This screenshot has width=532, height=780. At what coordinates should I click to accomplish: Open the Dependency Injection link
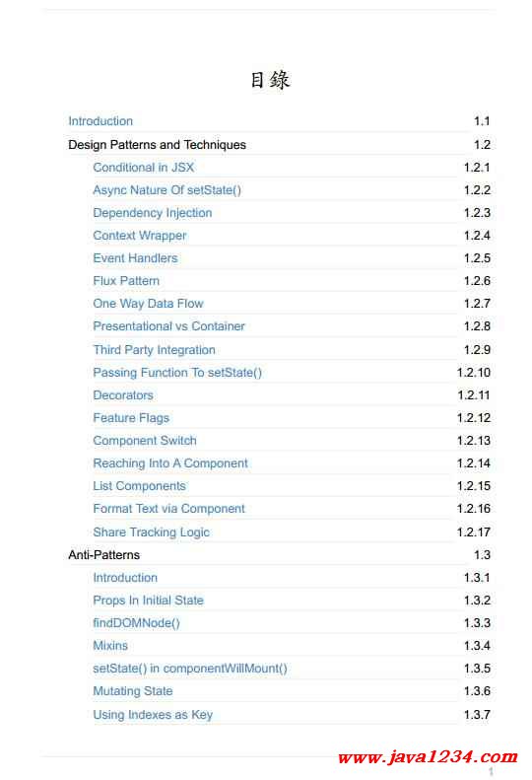pos(153,213)
